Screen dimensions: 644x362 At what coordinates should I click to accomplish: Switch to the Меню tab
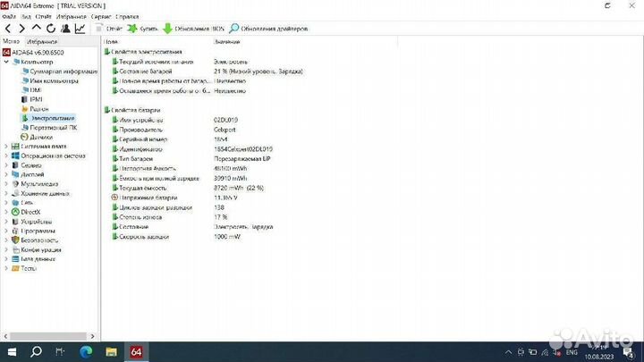(x=11, y=41)
